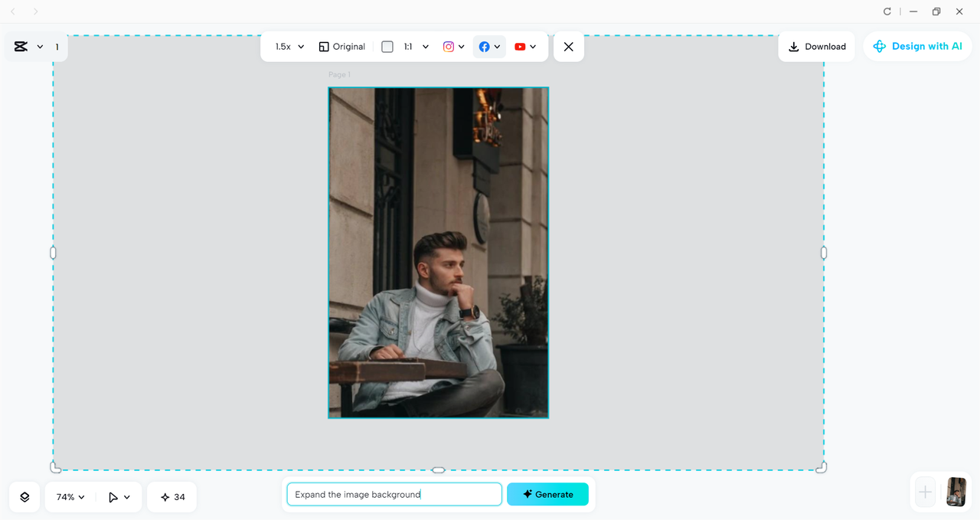Open Design with AI
The width and height of the screenshot is (980, 520).
pos(917,46)
